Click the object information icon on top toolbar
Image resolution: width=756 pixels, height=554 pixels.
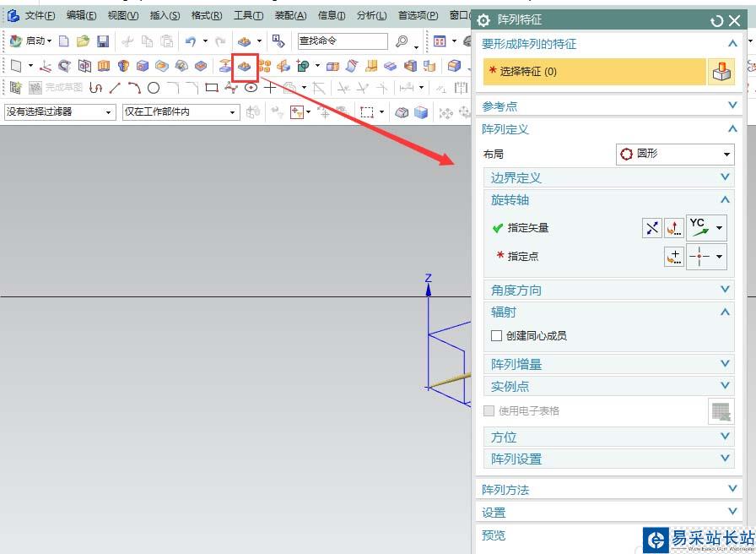click(278, 41)
